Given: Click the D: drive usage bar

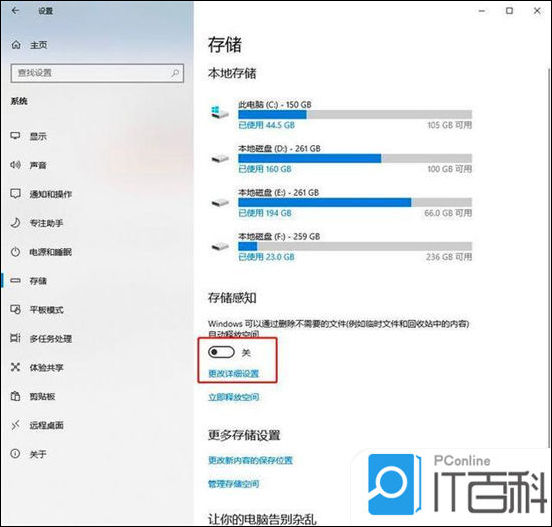Looking at the screenshot, I should coord(355,158).
